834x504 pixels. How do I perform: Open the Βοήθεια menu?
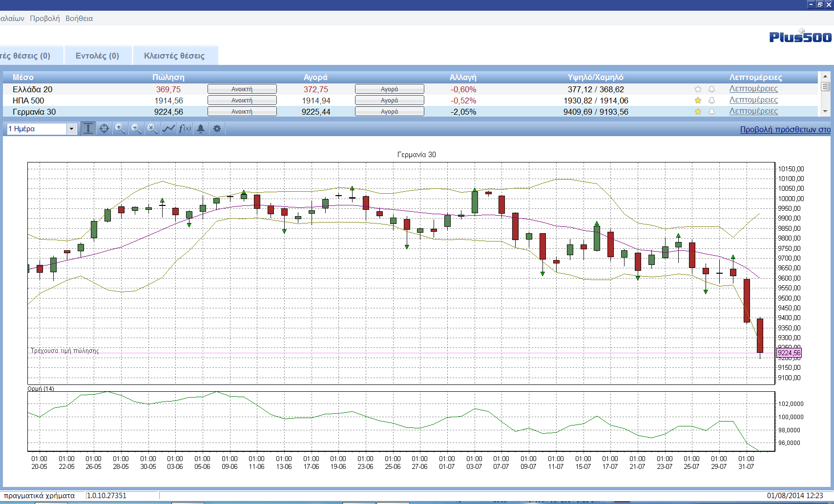click(79, 19)
